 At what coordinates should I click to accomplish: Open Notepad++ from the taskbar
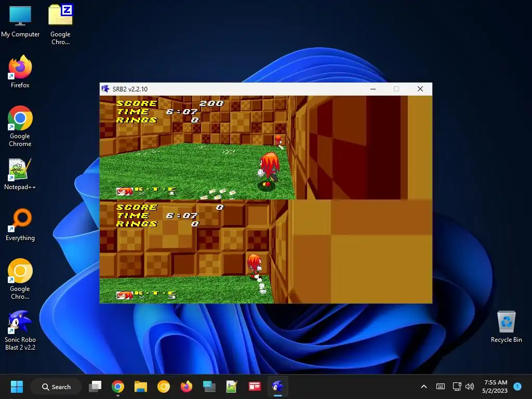pyautogui.click(x=232, y=387)
